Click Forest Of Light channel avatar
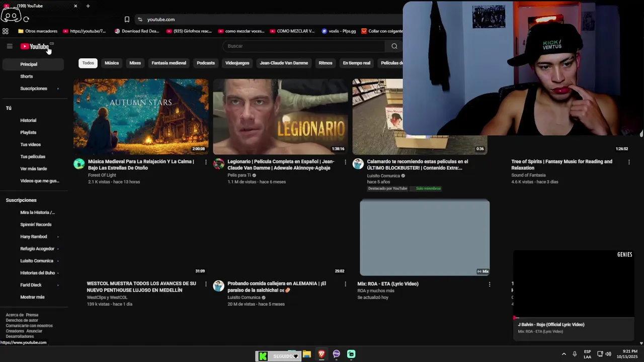This screenshot has width=644, height=362. click(79, 164)
